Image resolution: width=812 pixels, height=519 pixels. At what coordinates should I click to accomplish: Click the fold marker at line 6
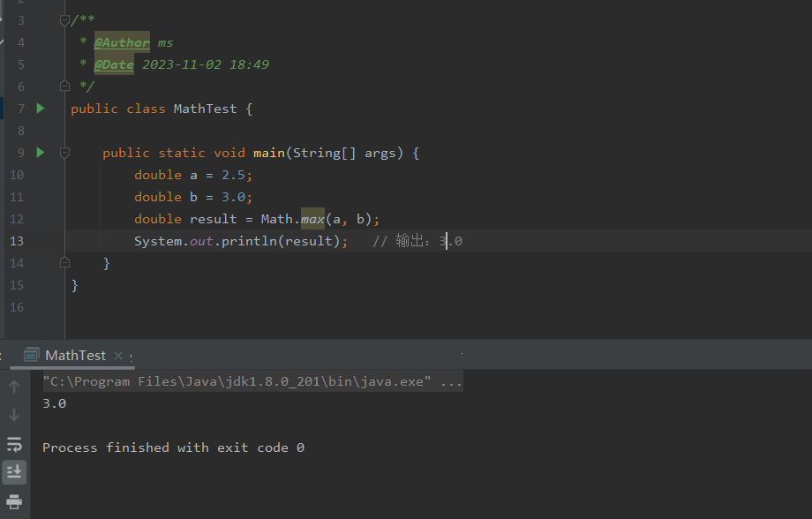point(64,86)
